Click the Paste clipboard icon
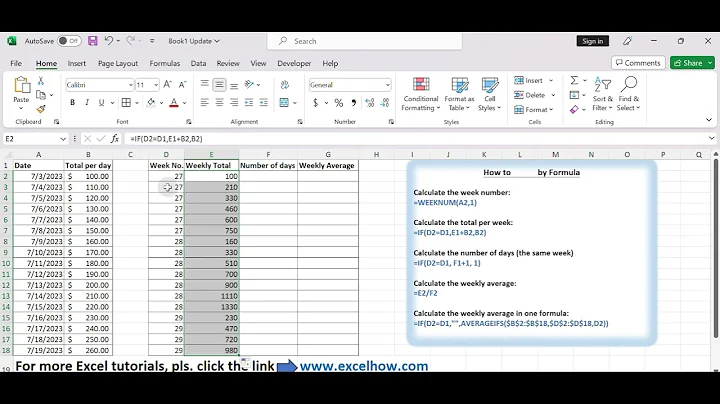Image resolution: width=720 pixels, height=404 pixels. pos(21,85)
